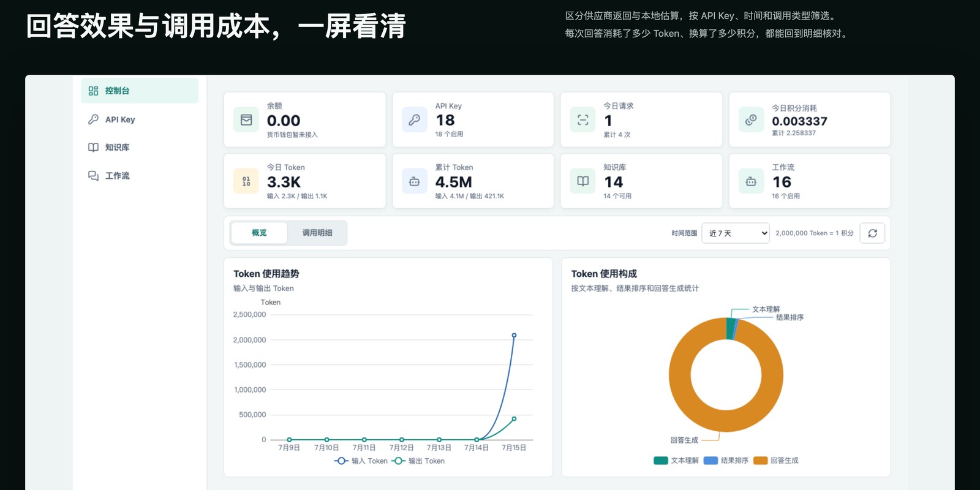
Task: Click the 3.3K 今日 Token value
Action: pyautogui.click(x=284, y=182)
